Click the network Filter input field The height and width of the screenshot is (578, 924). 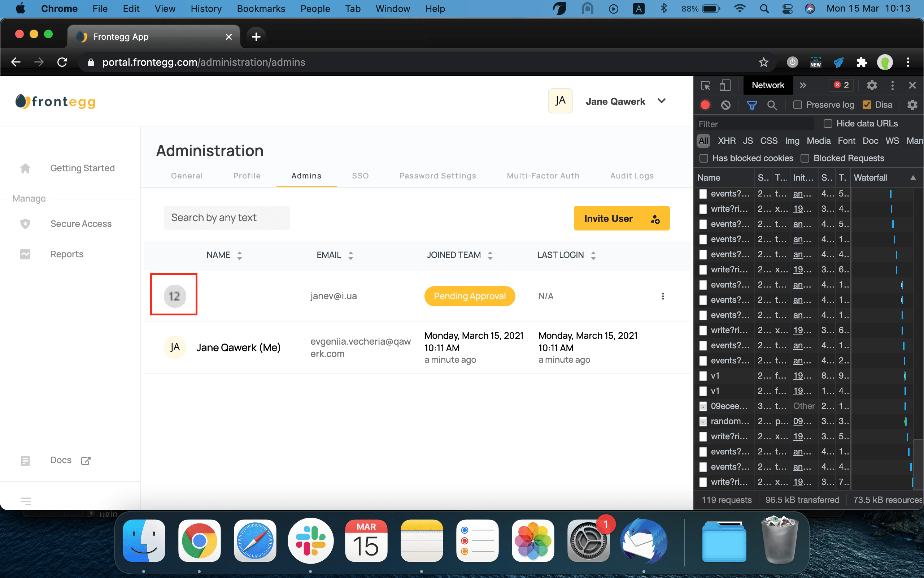coord(755,124)
